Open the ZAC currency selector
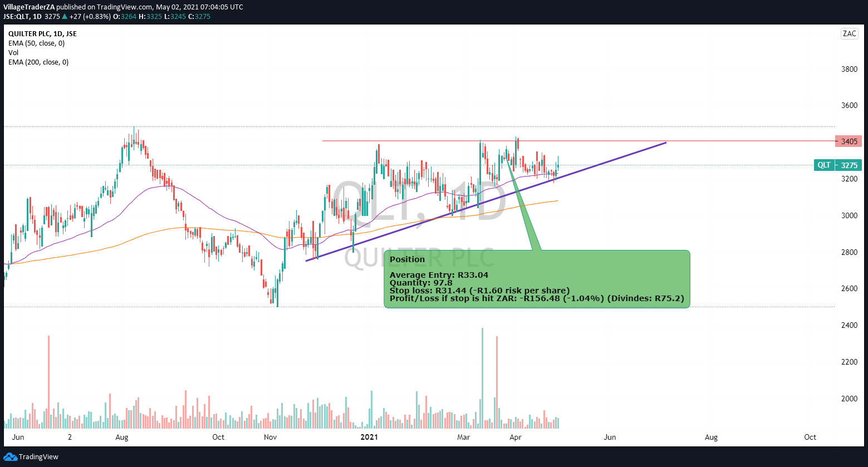Viewport: 868px width, 467px height. pyautogui.click(x=849, y=33)
